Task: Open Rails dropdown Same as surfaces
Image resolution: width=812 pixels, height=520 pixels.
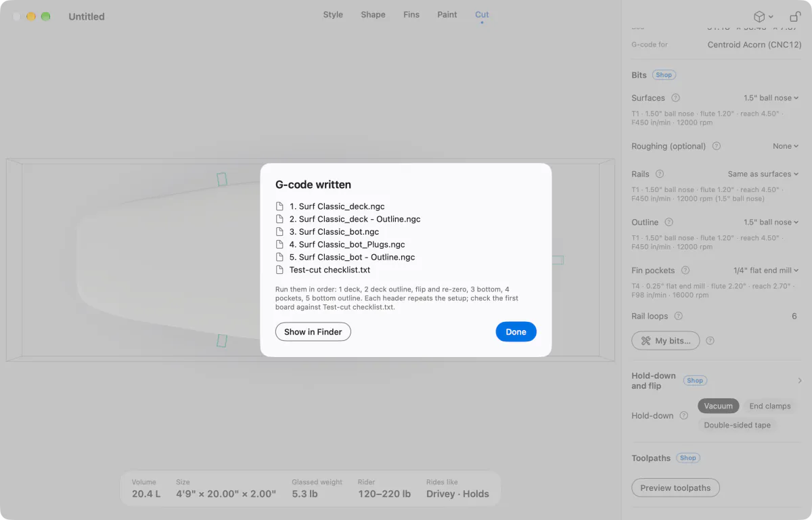Action: click(763, 174)
